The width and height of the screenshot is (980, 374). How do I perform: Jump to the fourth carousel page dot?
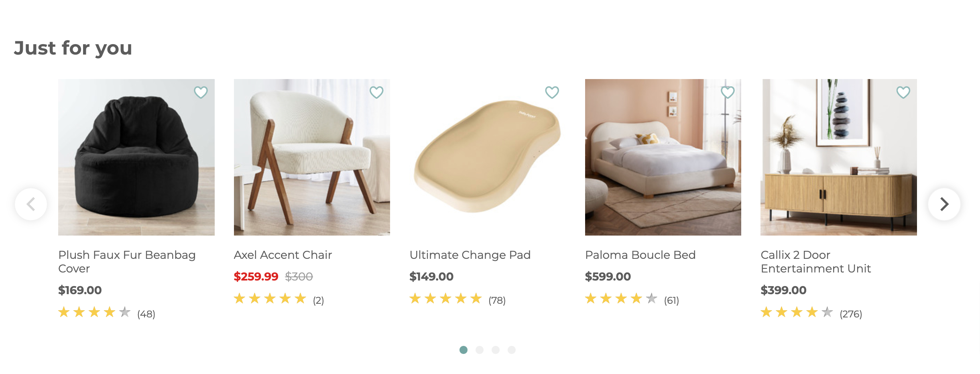512,350
